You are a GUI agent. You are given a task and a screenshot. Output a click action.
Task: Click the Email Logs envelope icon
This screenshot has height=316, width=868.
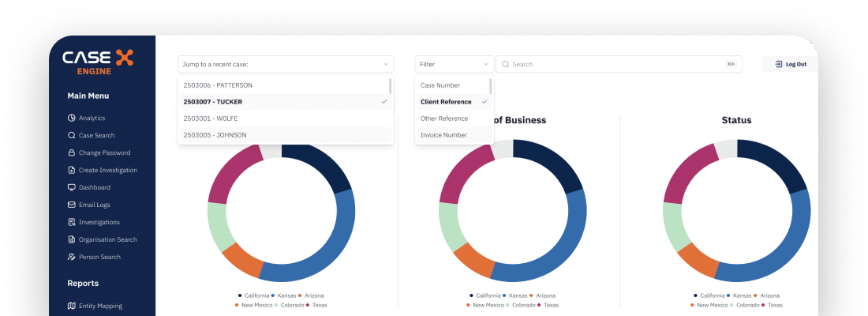pos(72,205)
